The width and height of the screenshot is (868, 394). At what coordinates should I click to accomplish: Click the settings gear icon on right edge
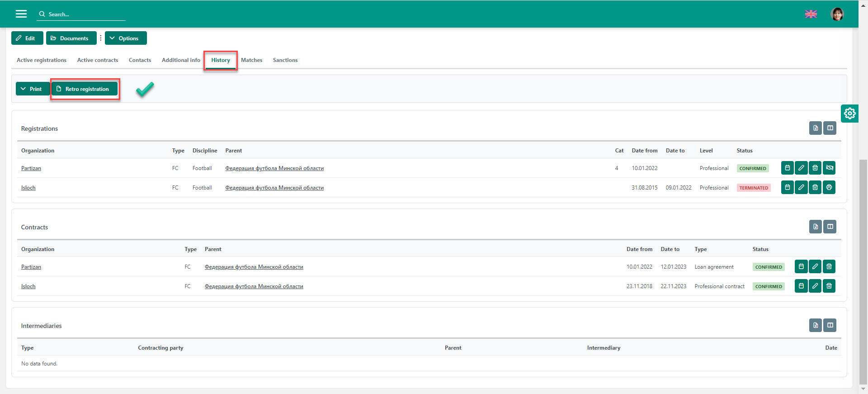[x=849, y=113]
